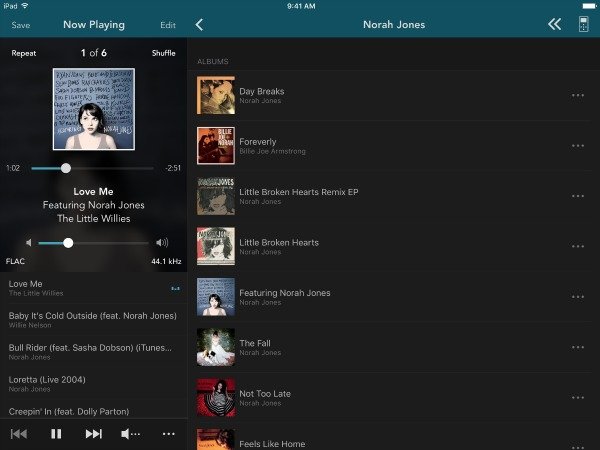Open Little Broken Hearts Remix EP cover
Screen dimensions: 600x450
click(x=216, y=196)
